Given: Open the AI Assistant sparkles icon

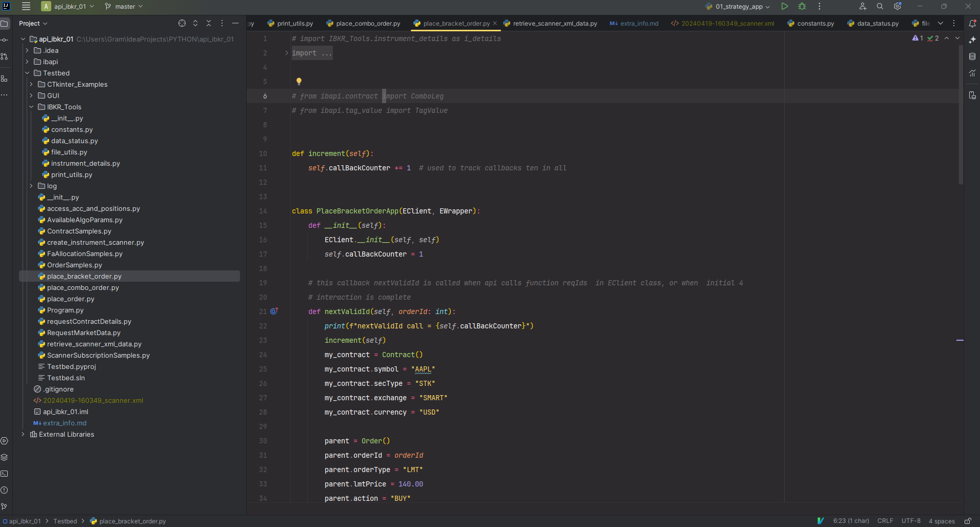Looking at the screenshot, I should coord(973,40).
